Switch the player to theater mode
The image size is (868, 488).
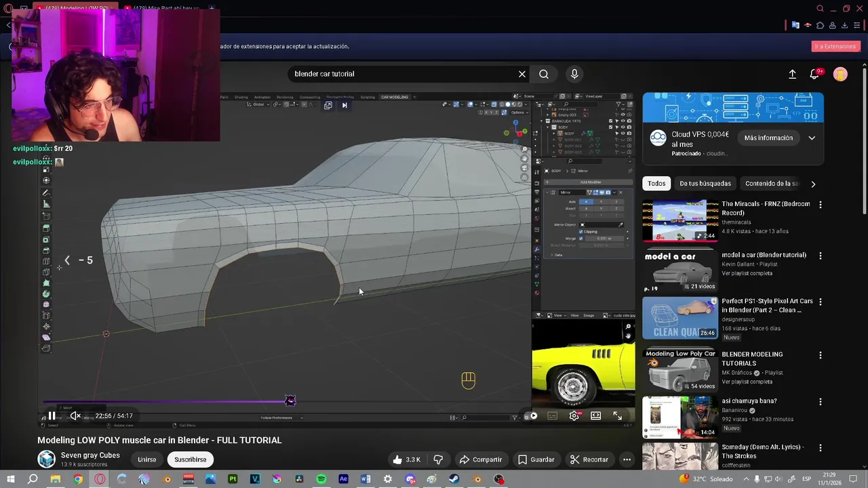point(596,415)
